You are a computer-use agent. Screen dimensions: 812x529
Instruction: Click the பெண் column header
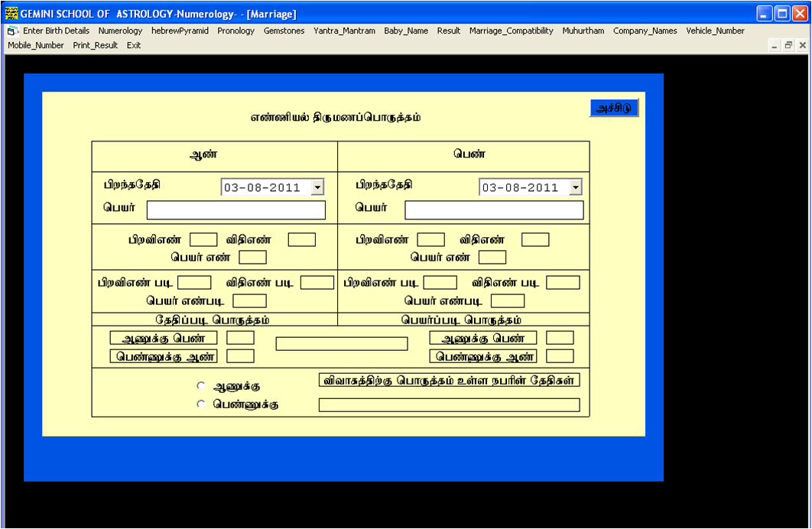(x=469, y=154)
